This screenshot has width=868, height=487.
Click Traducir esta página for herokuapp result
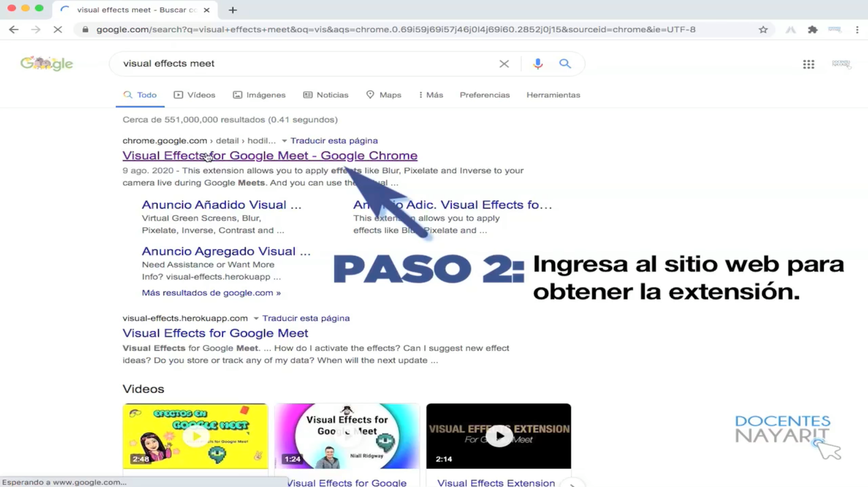pyautogui.click(x=306, y=318)
